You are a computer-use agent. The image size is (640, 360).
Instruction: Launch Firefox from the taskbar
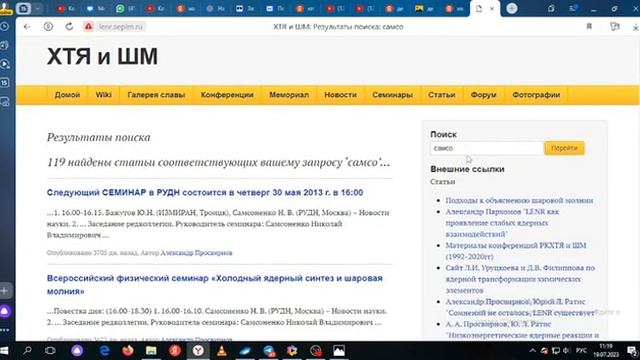[x=128, y=351]
